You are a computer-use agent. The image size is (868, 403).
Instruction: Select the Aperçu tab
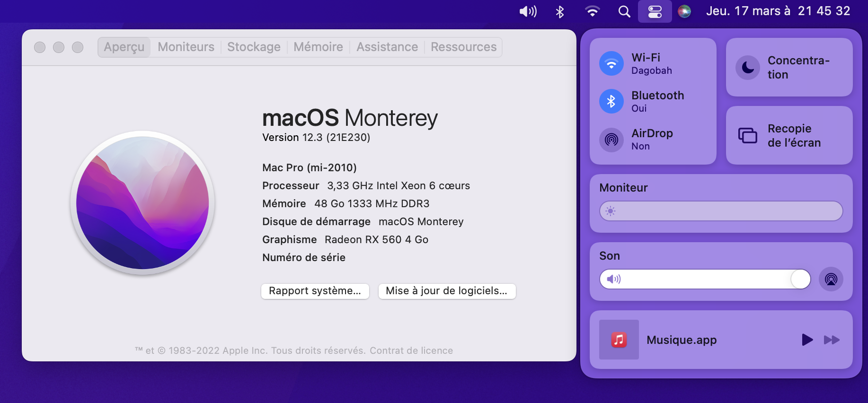pyautogui.click(x=124, y=47)
